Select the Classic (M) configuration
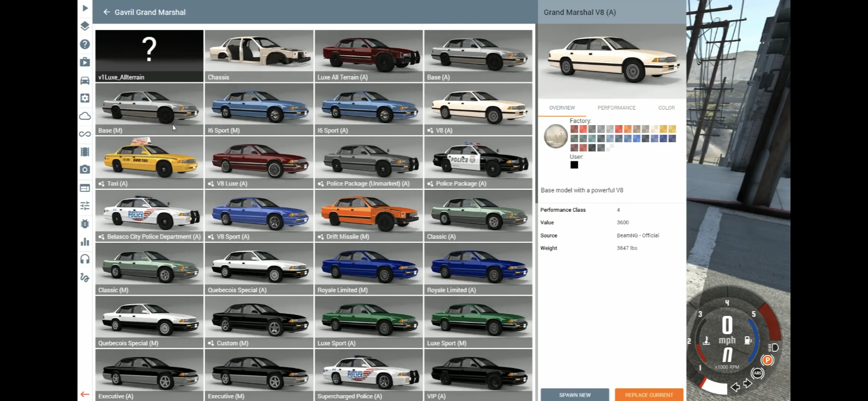868x401 pixels. click(x=149, y=268)
